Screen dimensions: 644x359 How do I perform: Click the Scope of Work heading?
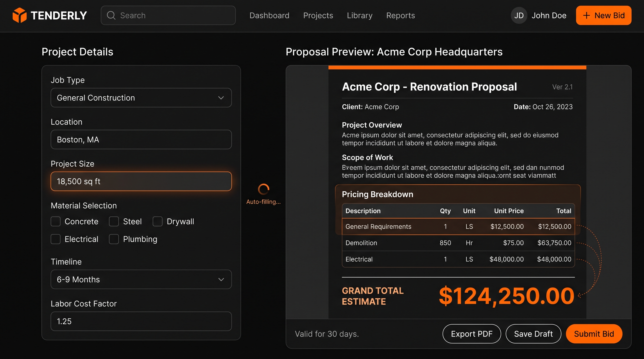[367, 157]
